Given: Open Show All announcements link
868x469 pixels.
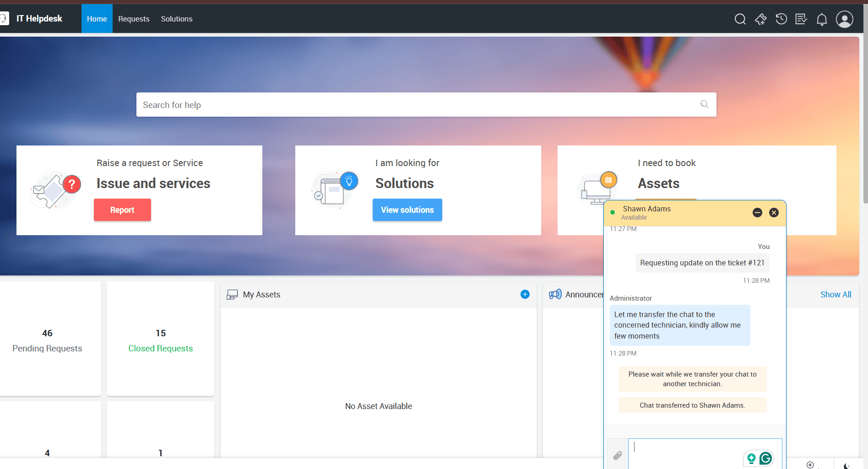Looking at the screenshot, I should tap(835, 294).
